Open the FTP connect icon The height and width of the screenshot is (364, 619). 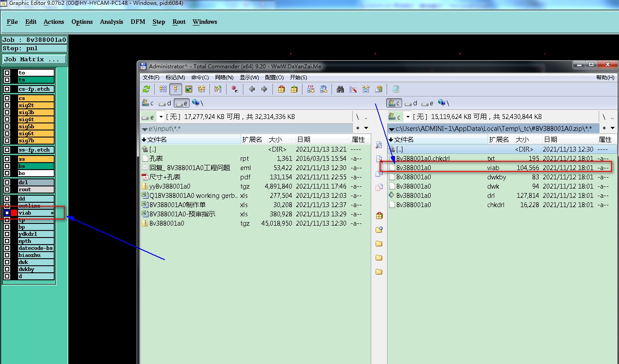tap(311, 89)
